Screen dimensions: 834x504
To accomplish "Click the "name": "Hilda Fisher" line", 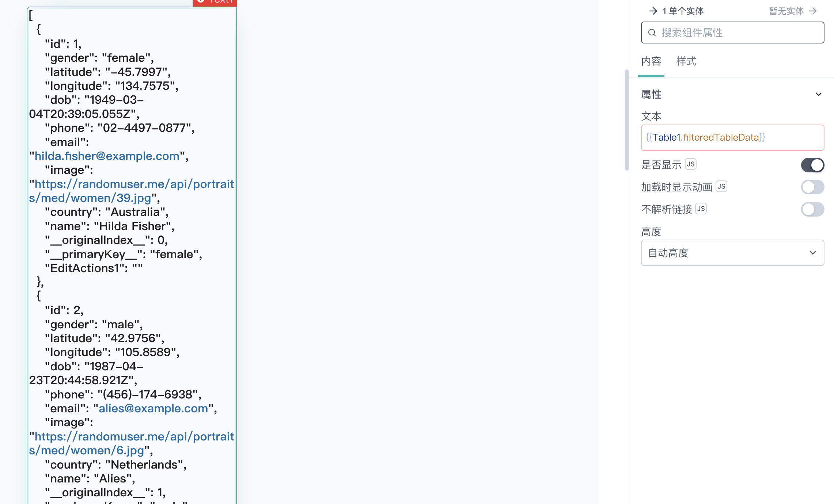I will (x=110, y=226).
